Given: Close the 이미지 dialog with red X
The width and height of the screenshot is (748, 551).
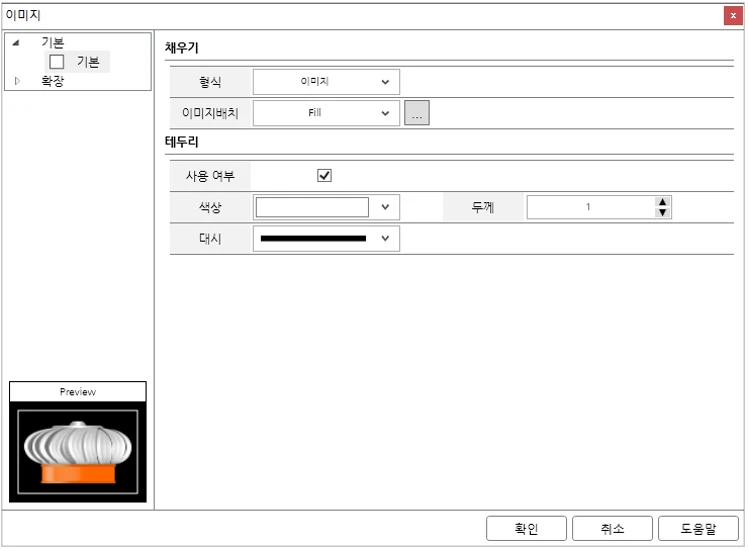Looking at the screenshot, I should pyautogui.click(x=733, y=16).
